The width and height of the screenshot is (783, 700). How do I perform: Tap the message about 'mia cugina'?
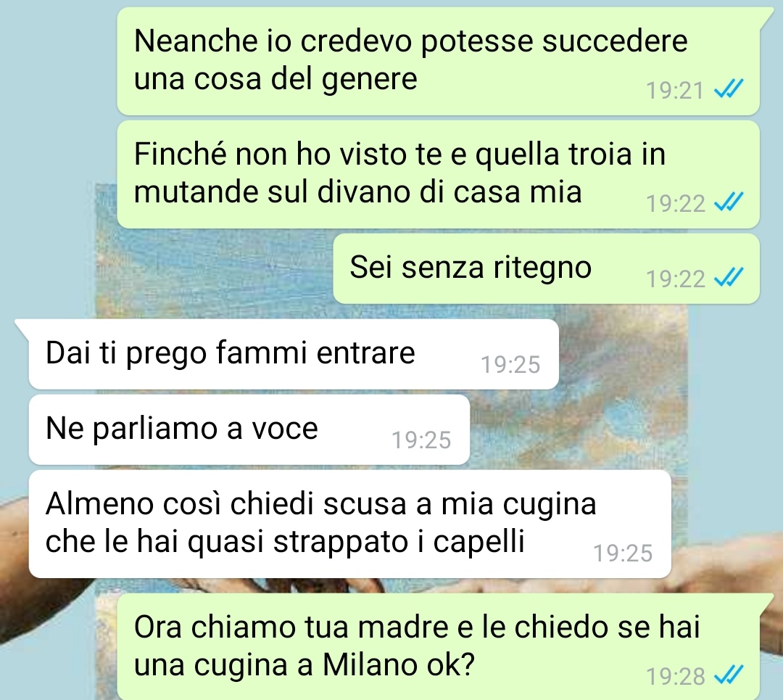coord(349,524)
